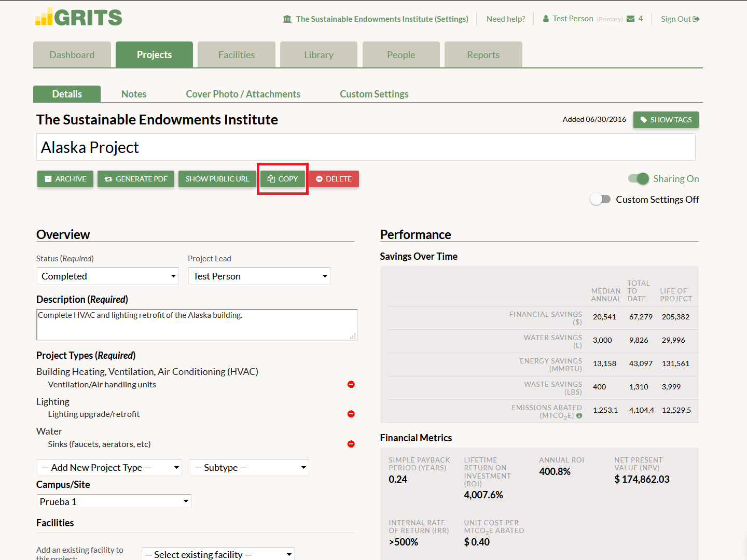
Task: Click the Show Tags button
Action: (x=666, y=120)
